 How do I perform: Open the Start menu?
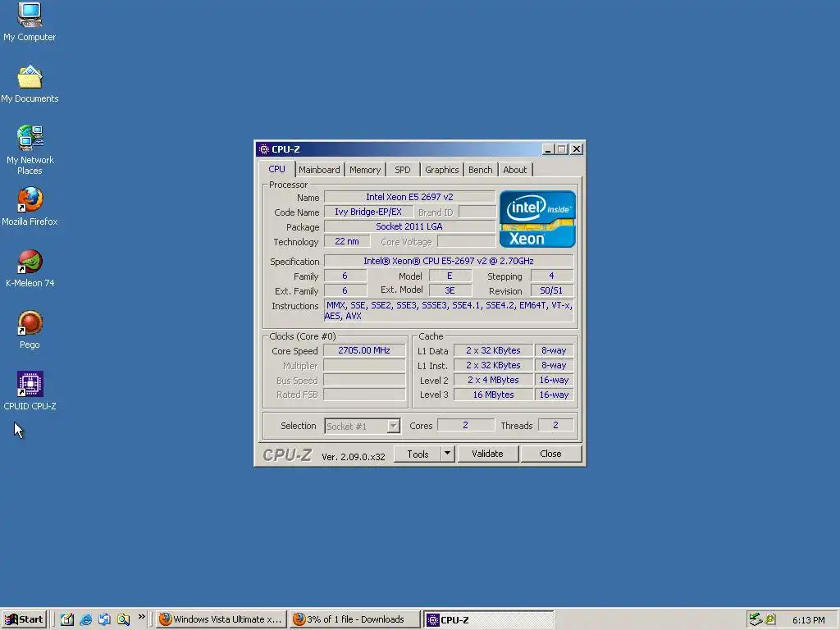[x=24, y=620]
